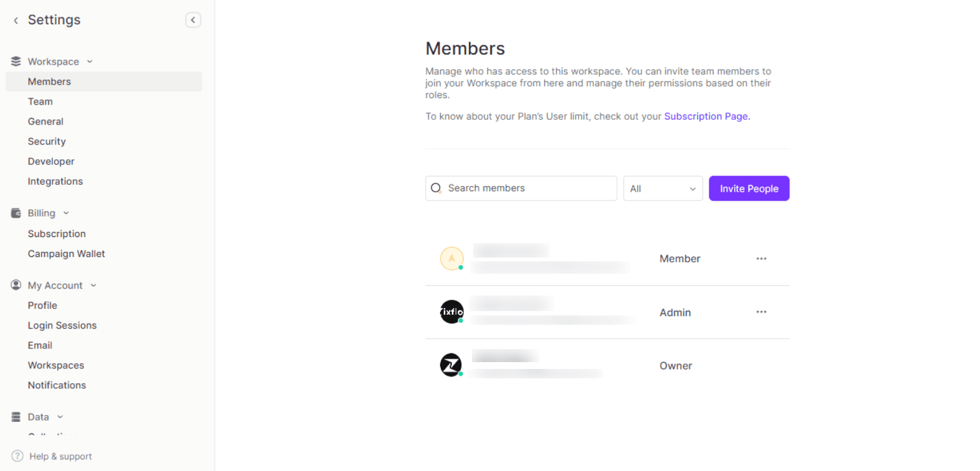Click the Invite People button
980x471 pixels.
point(749,188)
